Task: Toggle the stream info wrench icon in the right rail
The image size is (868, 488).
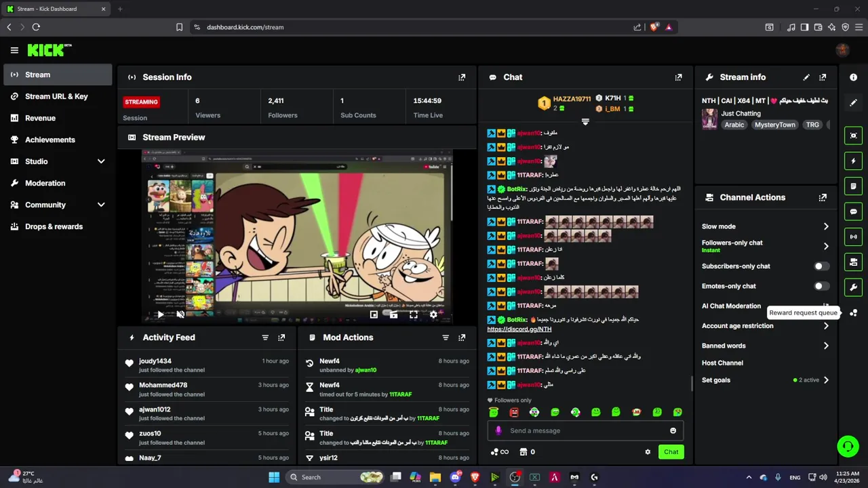Action: [853, 287]
